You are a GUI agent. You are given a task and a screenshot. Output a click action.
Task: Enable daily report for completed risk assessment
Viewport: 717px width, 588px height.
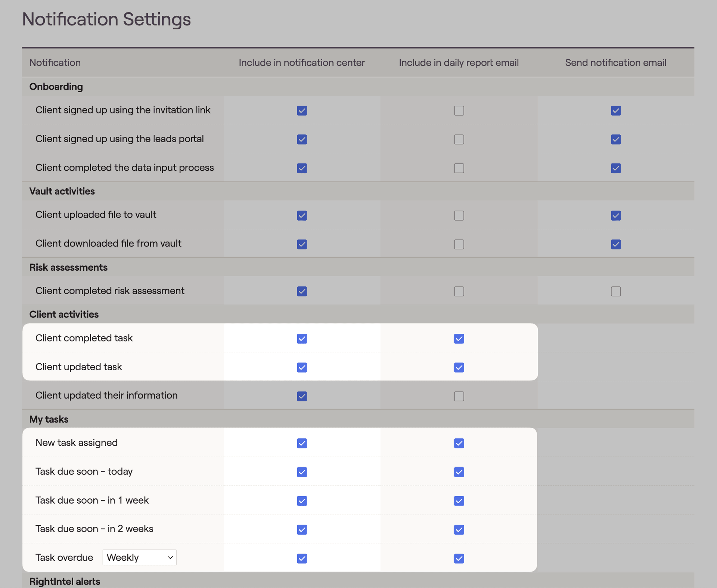[x=459, y=291]
